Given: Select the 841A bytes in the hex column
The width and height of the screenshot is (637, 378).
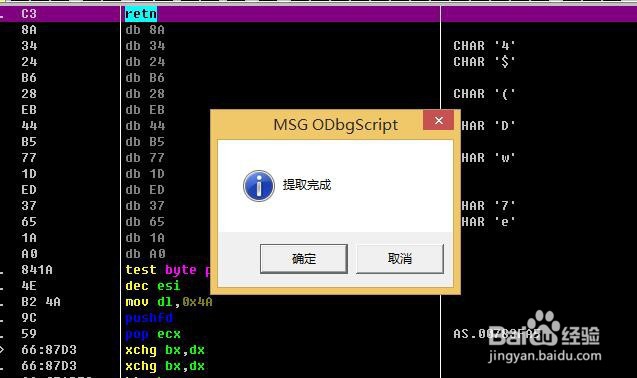Looking at the screenshot, I should point(37,270).
